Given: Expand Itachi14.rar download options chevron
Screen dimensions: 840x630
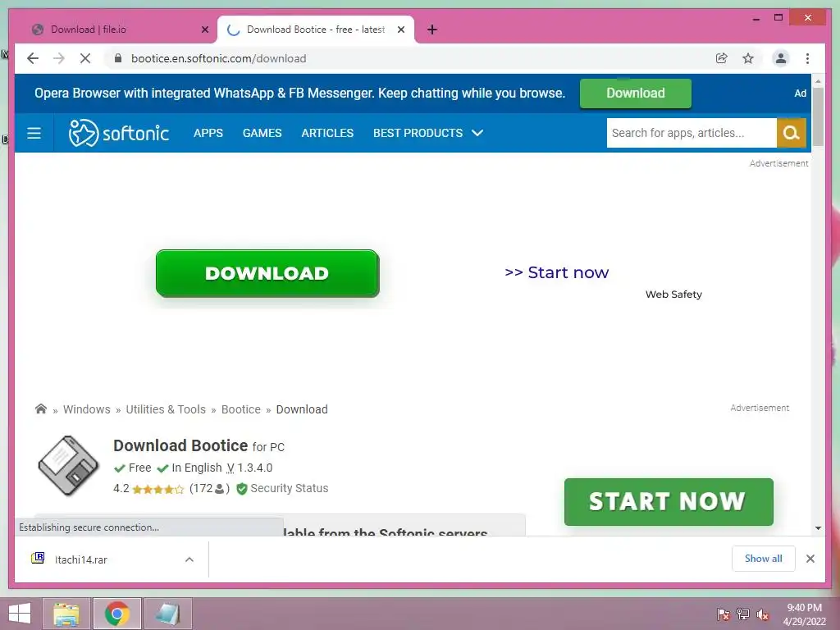Looking at the screenshot, I should point(189,559).
